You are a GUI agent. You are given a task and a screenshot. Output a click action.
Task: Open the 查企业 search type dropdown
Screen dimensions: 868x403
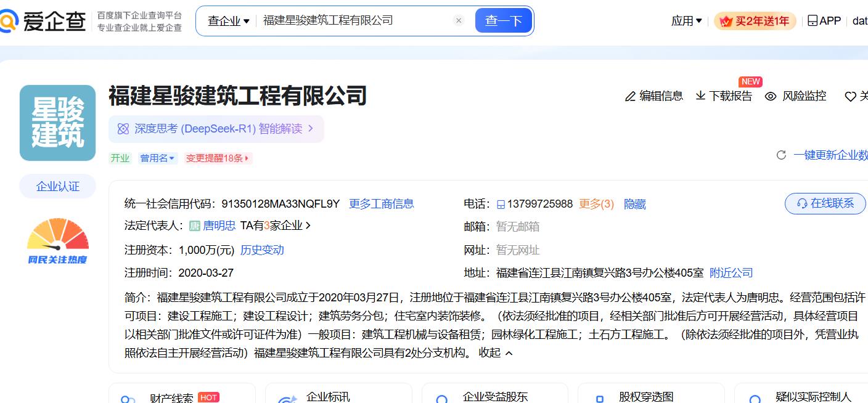pos(228,21)
